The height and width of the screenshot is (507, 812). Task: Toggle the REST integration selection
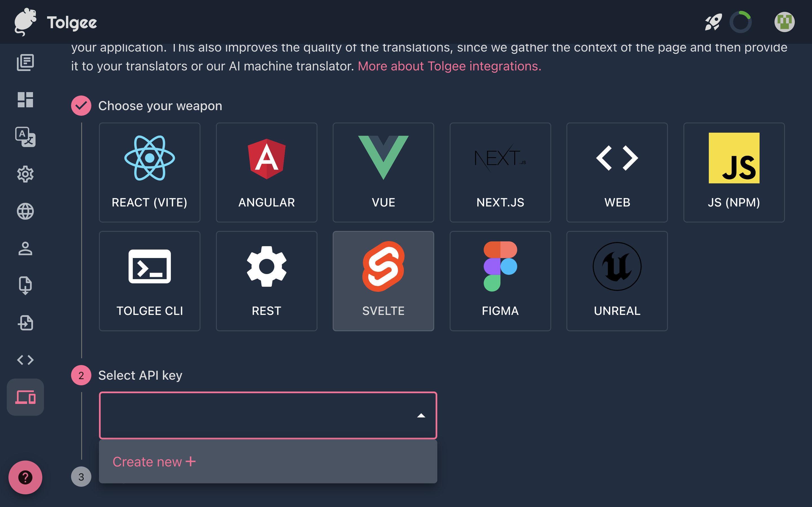click(x=266, y=281)
